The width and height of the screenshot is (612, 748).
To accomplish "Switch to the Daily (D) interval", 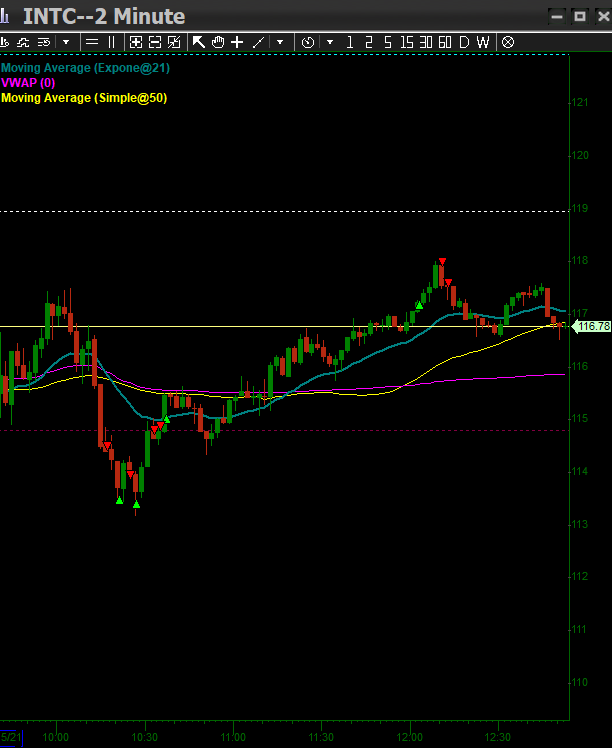I will (x=464, y=42).
